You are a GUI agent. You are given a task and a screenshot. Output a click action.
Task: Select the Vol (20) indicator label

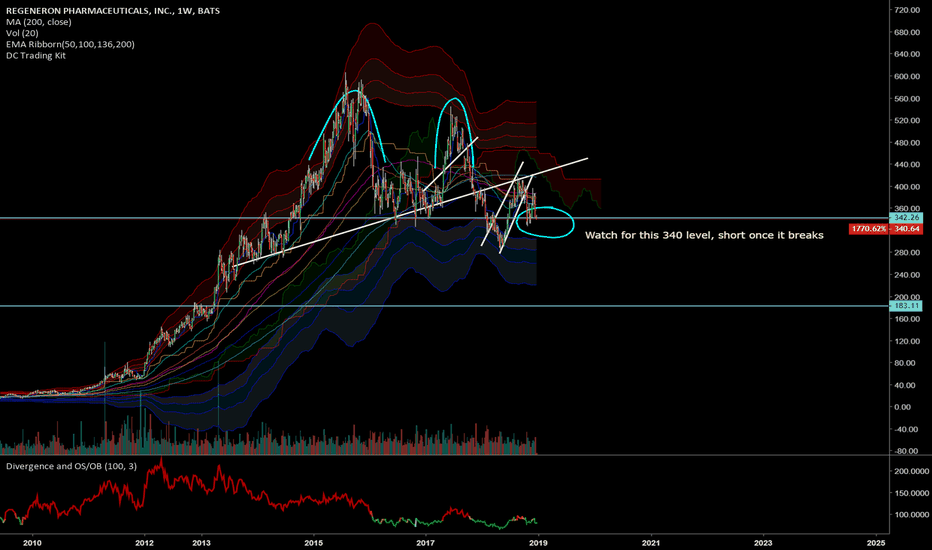pos(23,33)
